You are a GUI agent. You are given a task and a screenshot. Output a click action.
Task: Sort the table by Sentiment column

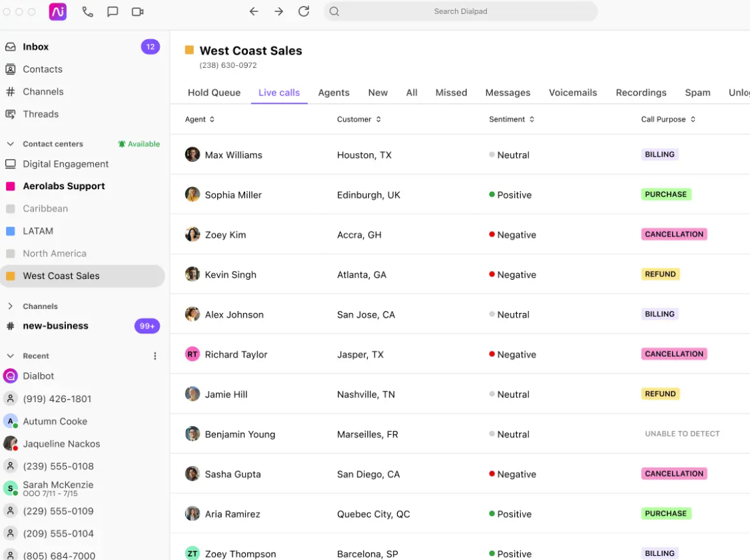512,119
